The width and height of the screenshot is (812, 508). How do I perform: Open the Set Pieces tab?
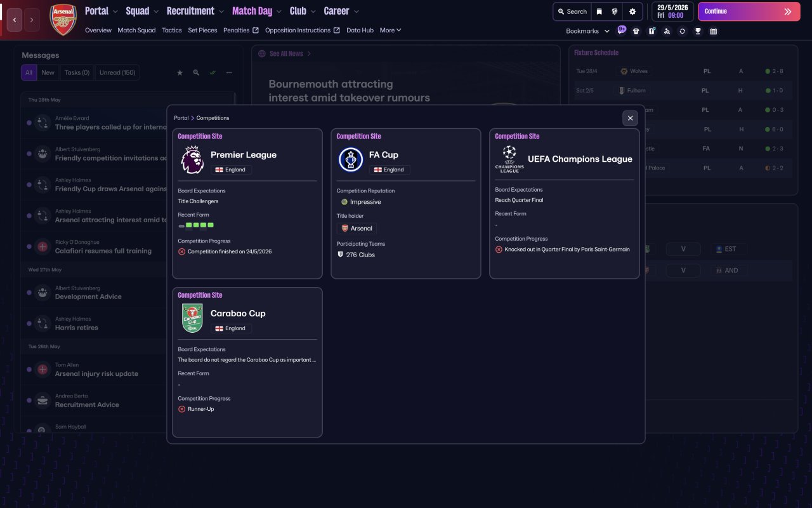[x=202, y=30]
